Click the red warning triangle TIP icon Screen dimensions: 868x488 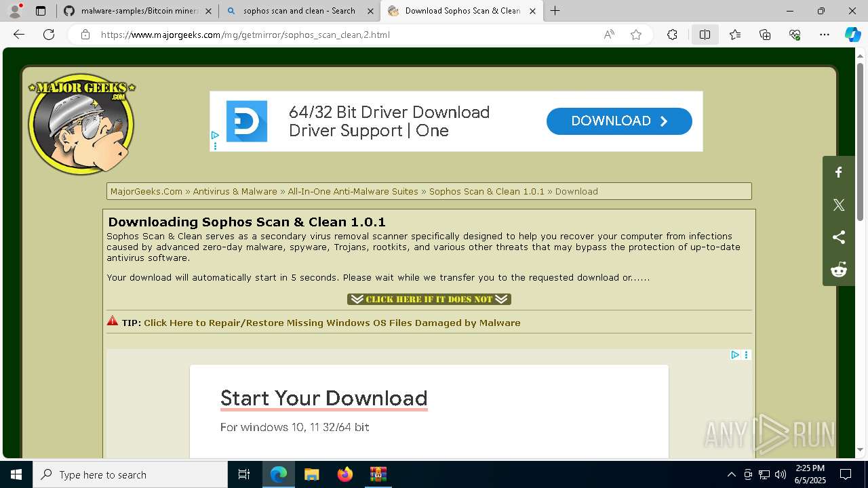[x=113, y=321]
